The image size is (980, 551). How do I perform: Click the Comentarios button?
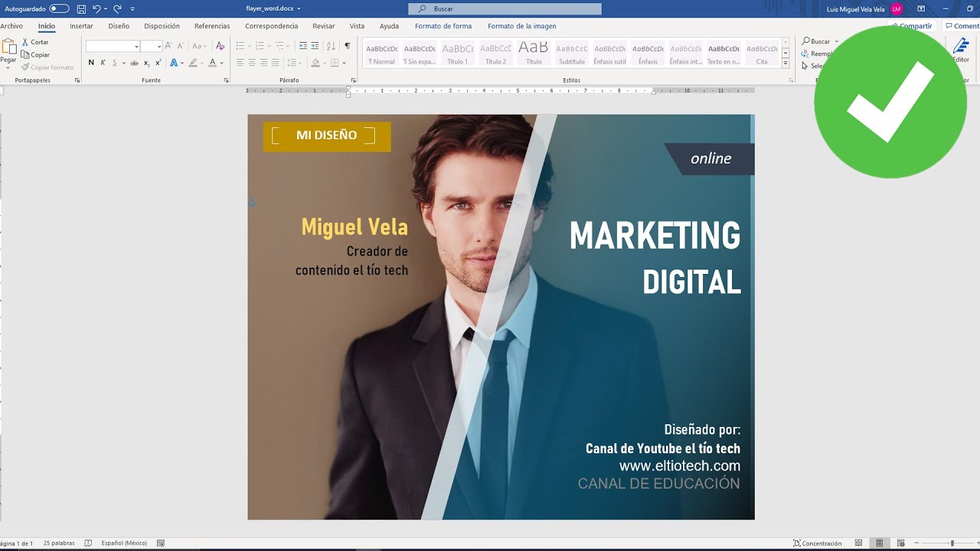[962, 26]
